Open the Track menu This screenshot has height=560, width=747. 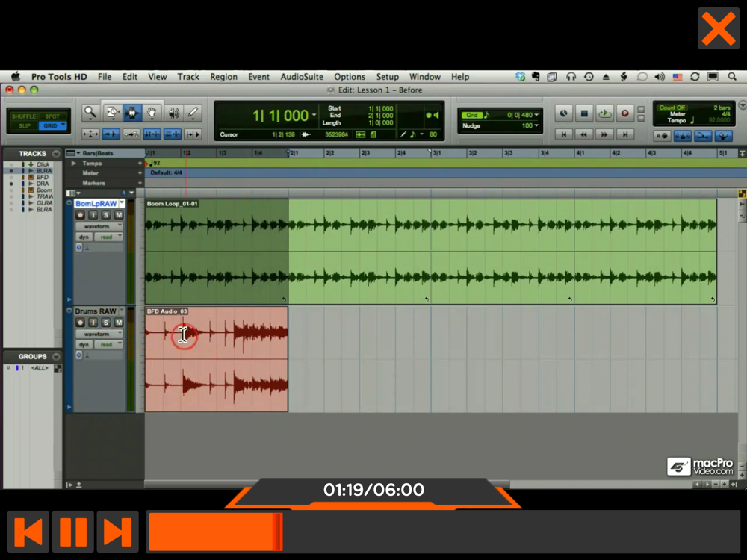point(188,77)
